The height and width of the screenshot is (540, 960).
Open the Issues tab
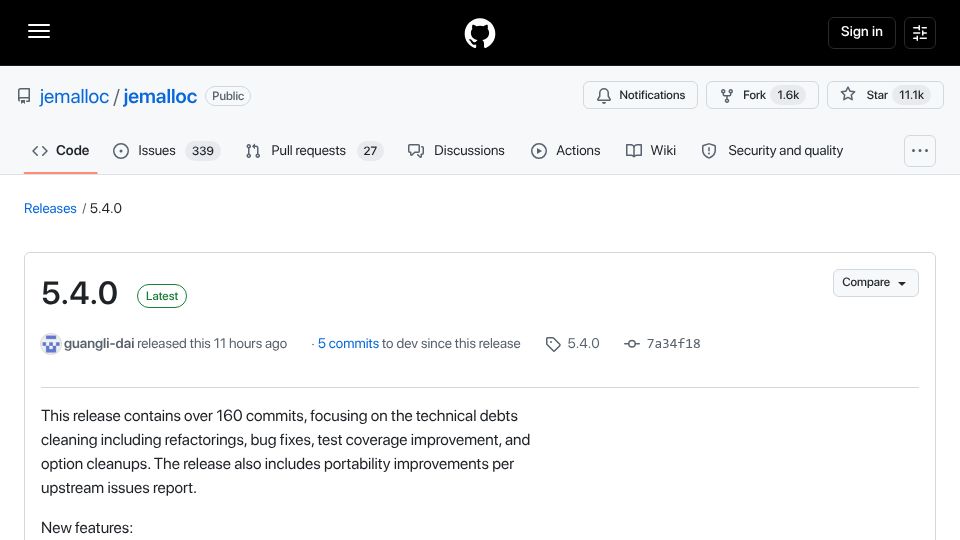pyautogui.click(x=167, y=151)
